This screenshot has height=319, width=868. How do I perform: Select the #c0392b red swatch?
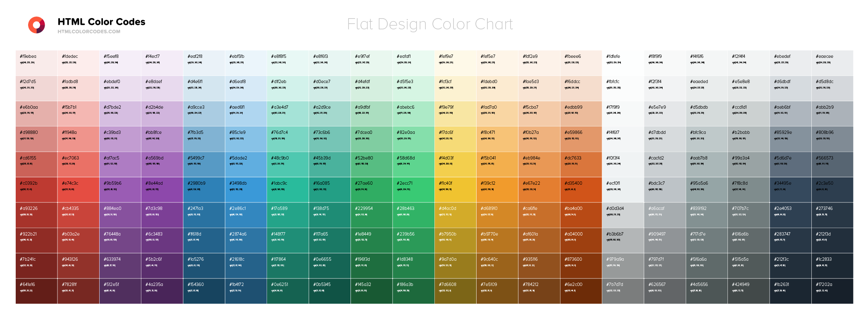[36, 190]
